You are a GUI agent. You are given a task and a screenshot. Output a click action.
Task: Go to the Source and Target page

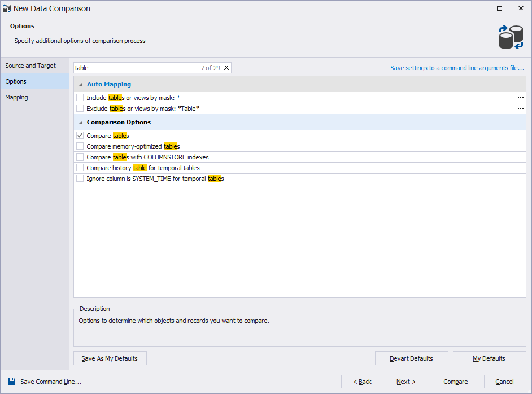click(34, 66)
